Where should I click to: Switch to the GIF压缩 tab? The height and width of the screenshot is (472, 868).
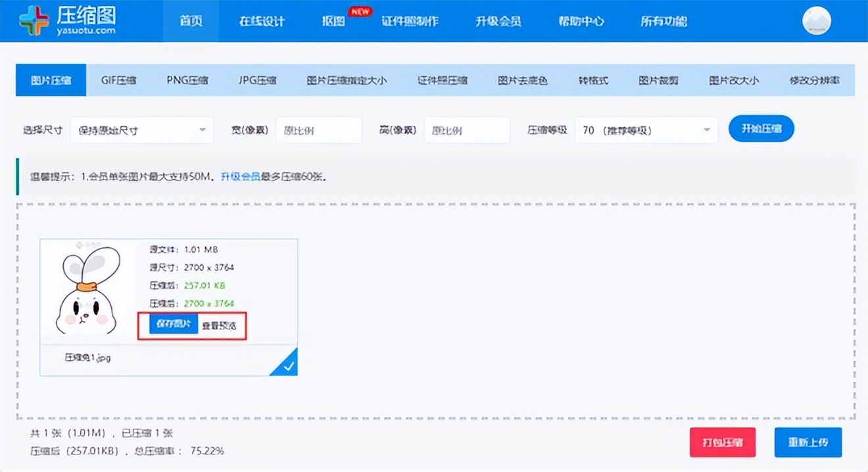coord(118,80)
